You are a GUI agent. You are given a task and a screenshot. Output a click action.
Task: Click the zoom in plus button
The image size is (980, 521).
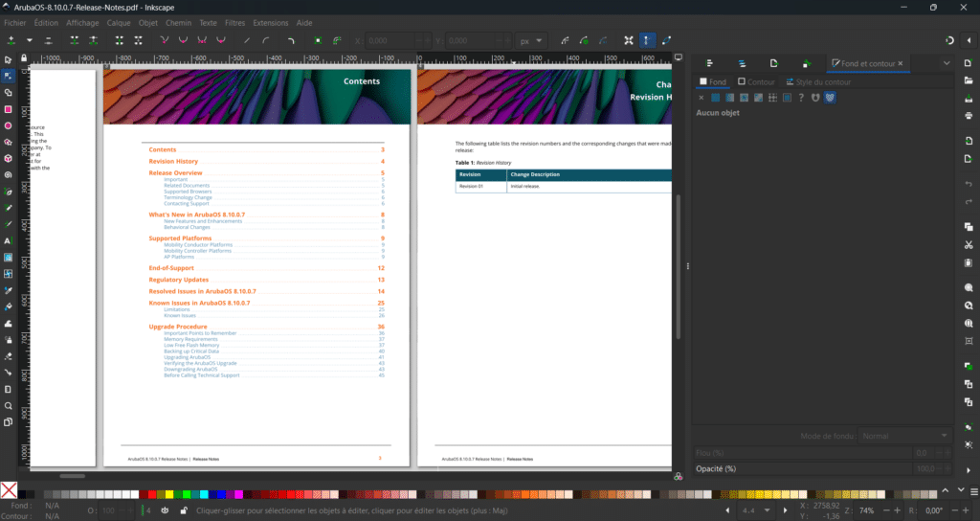coord(898,510)
